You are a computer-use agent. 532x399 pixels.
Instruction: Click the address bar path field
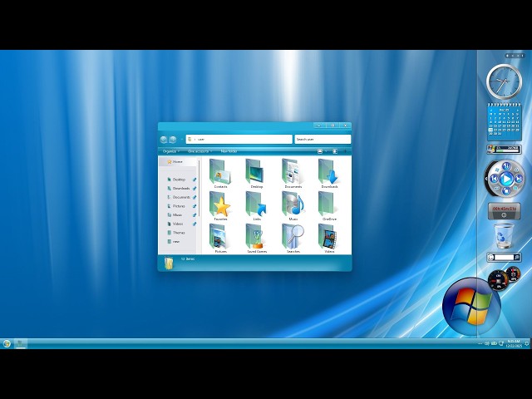click(x=239, y=140)
